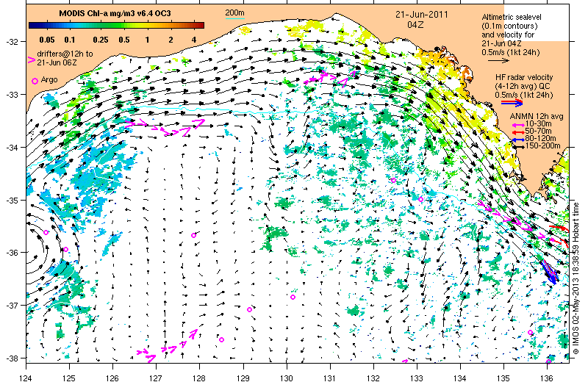Click the 124 longitude axis label
The width and height of the screenshot is (588, 382).
(x=26, y=378)
